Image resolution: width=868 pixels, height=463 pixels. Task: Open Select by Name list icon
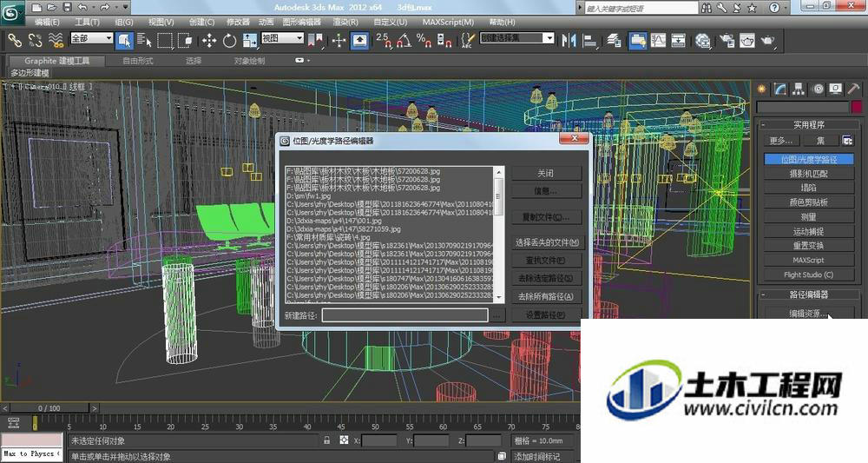[x=144, y=41]
